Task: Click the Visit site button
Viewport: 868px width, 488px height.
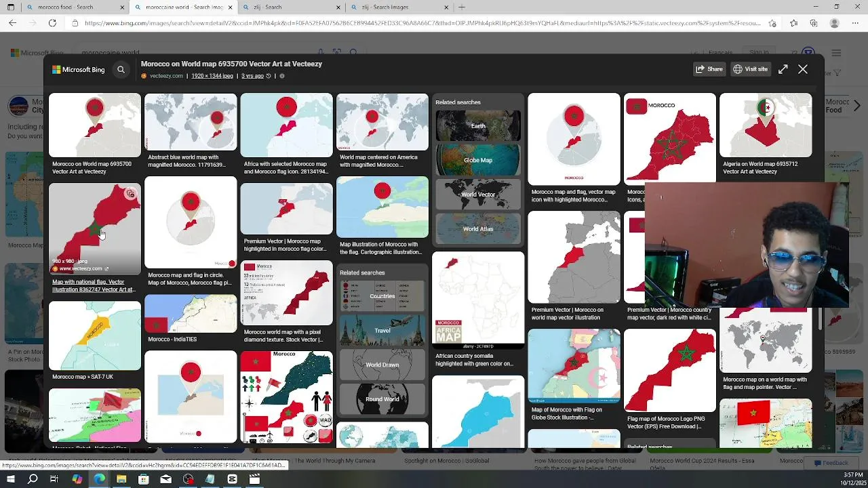Action: [x=751, y=69]
